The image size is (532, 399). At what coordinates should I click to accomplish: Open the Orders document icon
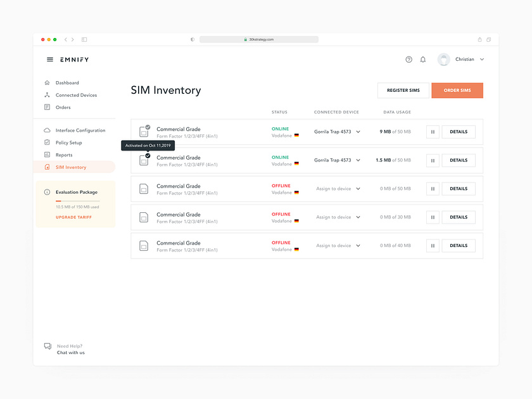pos(47,107)
